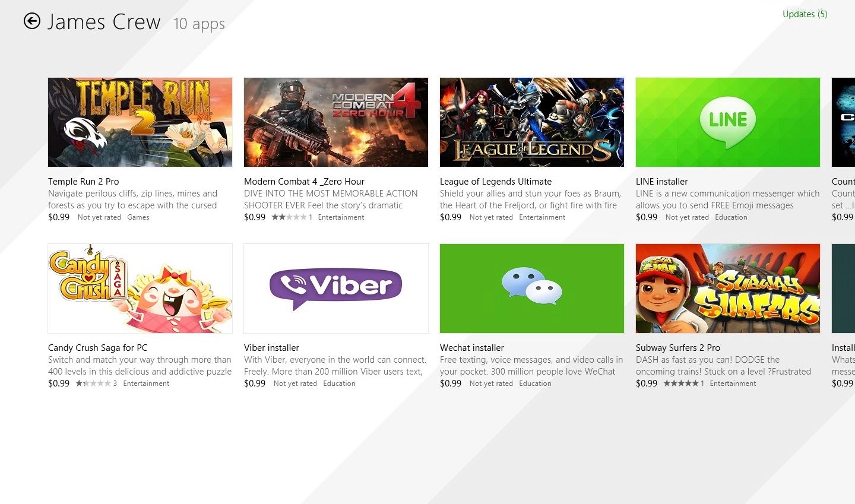Click the star rating for Candy Crush Saga
Viewport: 855px width, 504px height.
coord(93,383)
